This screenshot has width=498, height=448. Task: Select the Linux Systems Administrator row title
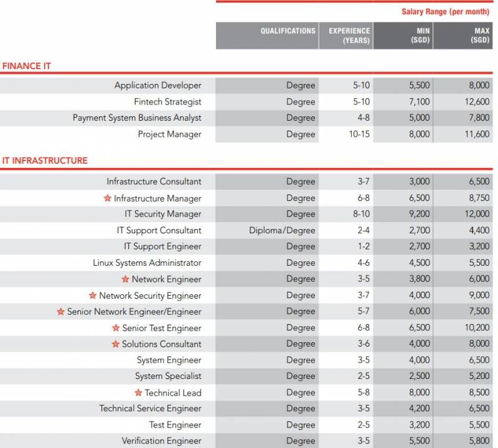(x=147, y=263)
